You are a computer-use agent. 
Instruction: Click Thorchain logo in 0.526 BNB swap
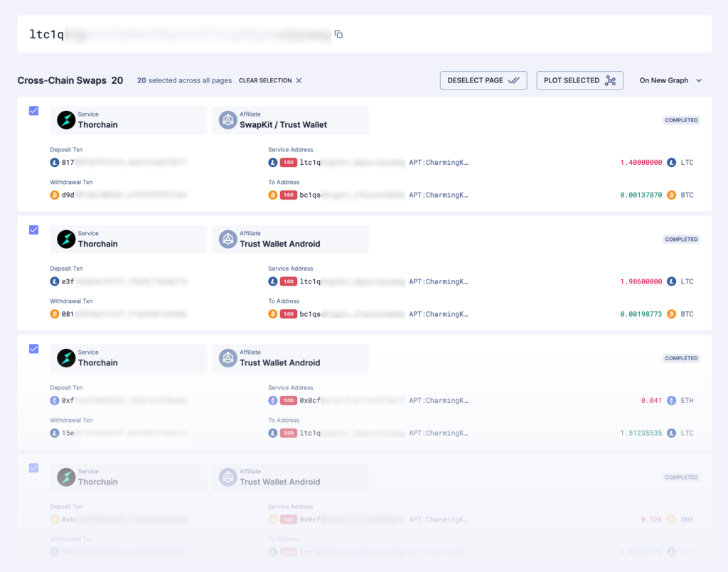coord(66,477)
